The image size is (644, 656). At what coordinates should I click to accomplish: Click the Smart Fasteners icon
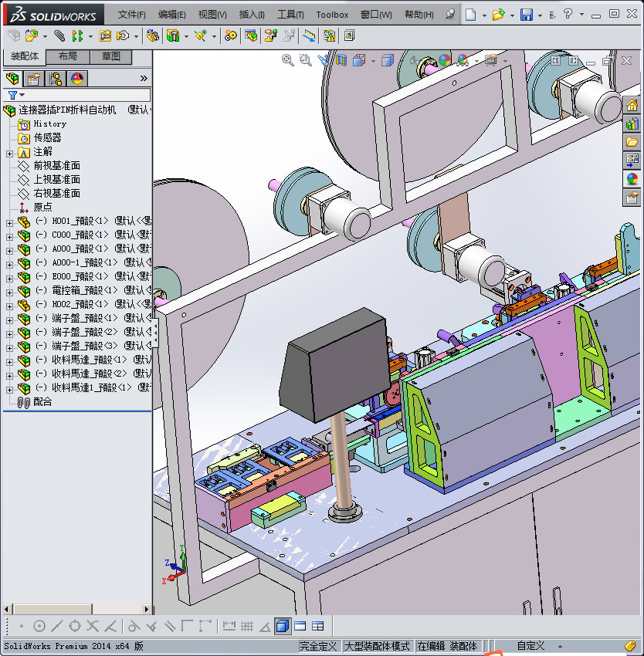(x=105, y=36)
